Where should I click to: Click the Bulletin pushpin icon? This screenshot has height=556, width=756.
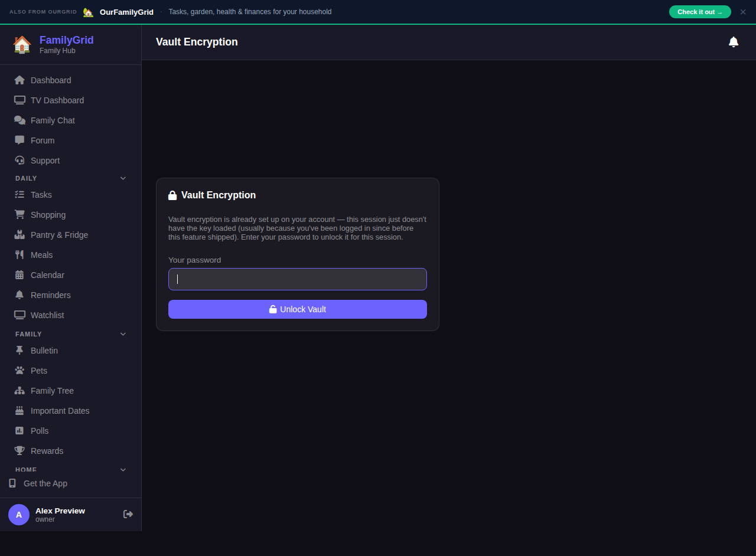(x=19, y=351)
